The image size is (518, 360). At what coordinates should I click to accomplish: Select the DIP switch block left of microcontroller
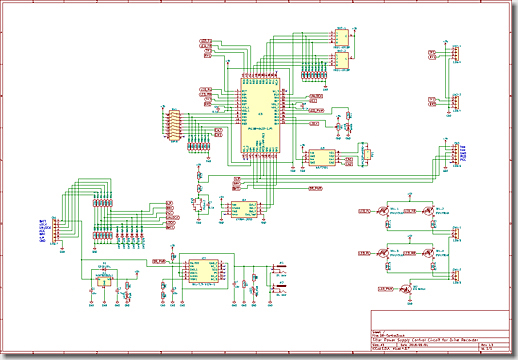174,125
